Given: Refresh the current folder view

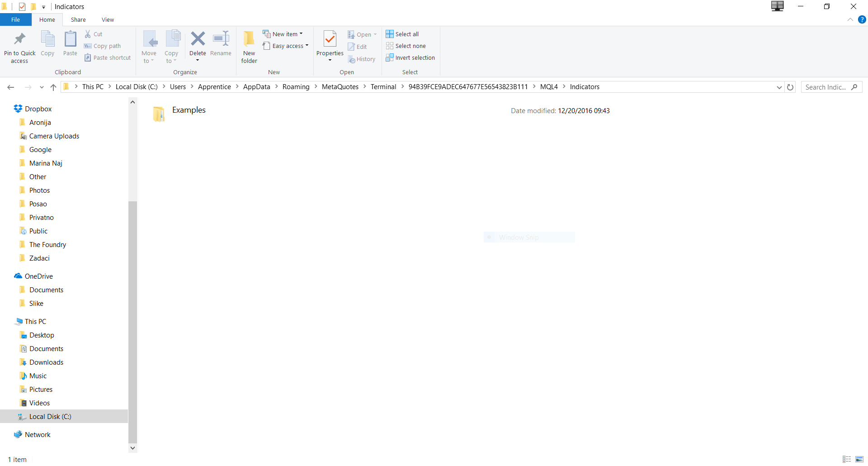Looking at the screenshot, I should click(x=790, y=87).
